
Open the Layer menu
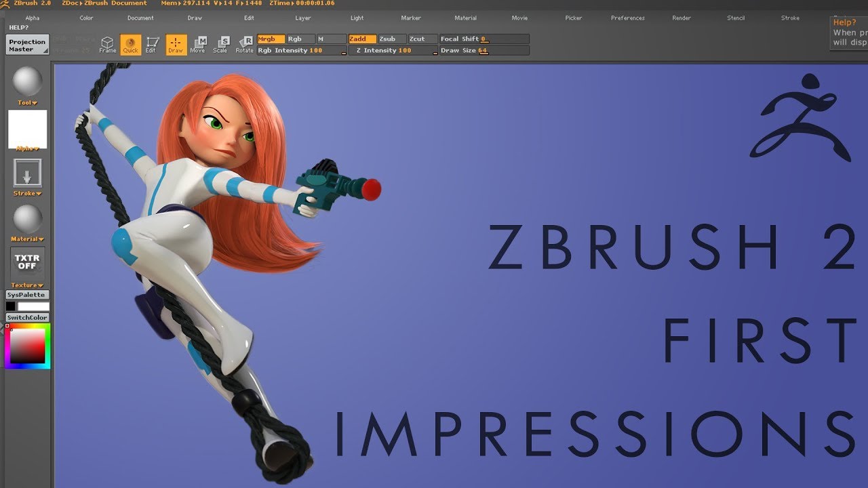pyautogui.click(x=303, y=18)
